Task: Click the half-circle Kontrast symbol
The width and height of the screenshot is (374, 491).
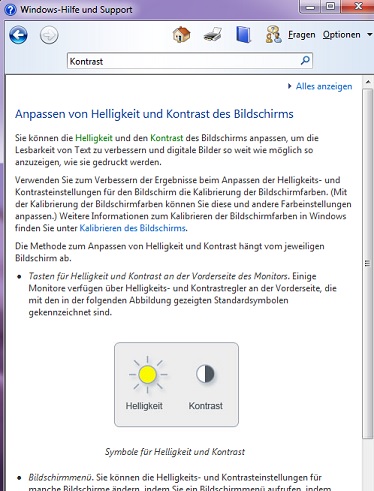Action: (x=205, y=374)
